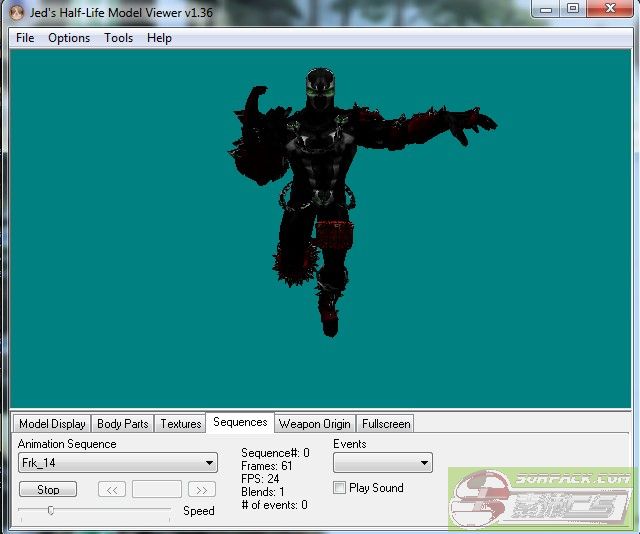Select the Sequences tab
The width and height of the screenshot is (640, 534).
point(240,422)
